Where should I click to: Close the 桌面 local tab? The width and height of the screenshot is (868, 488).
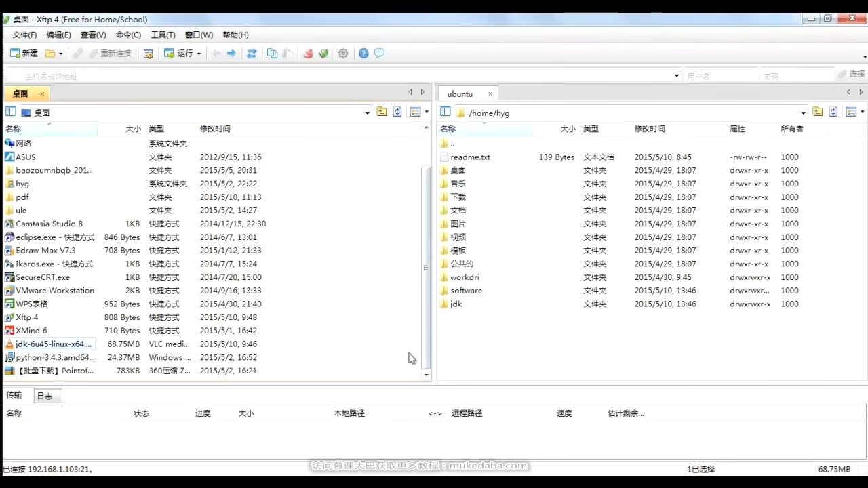42,94
